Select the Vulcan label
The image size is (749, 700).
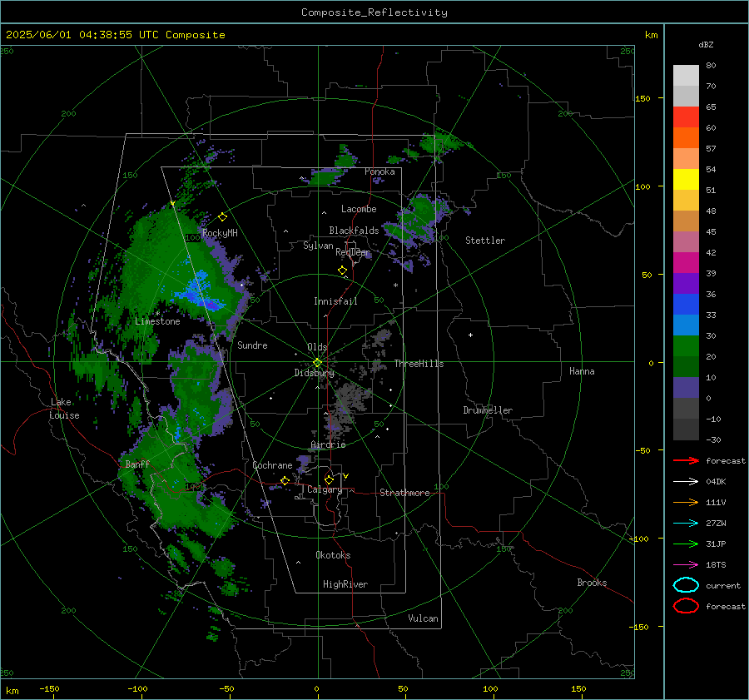pos(424,618)
